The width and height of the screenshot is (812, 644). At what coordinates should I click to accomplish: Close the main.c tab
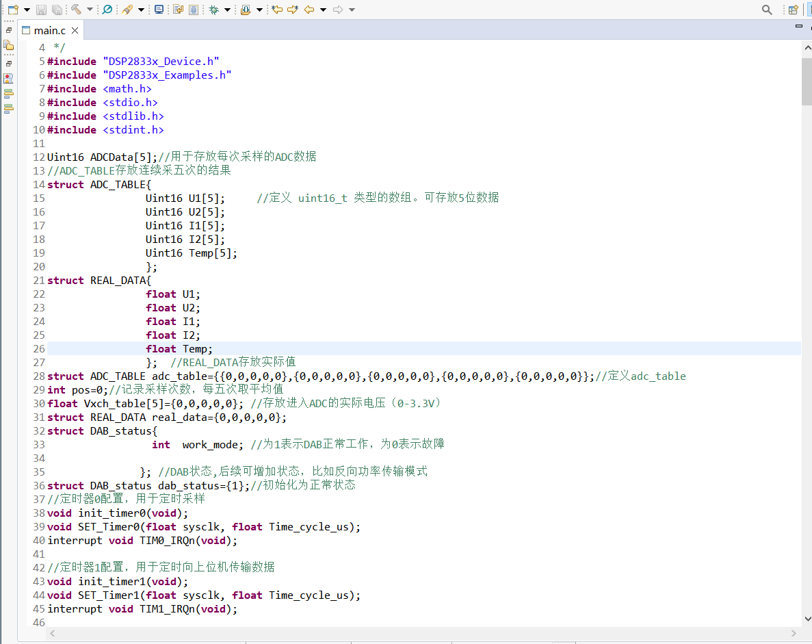click(x=75, y=30)
